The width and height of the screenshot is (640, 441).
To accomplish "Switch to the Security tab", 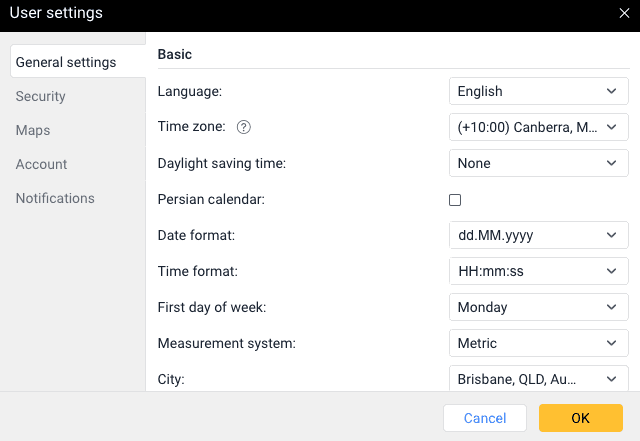I will point(41,96).
